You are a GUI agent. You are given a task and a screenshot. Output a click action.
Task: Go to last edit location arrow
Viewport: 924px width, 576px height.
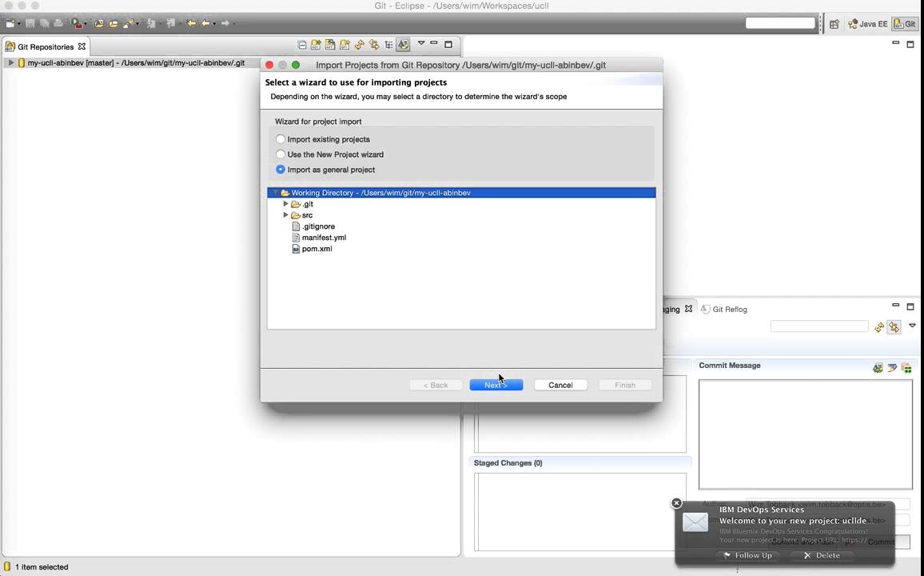click(x=191, y=23)
